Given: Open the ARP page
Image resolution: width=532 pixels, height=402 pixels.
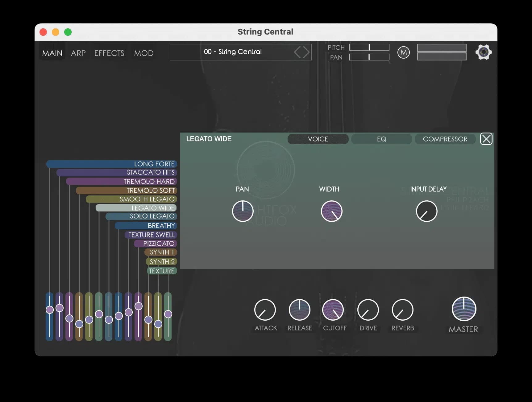Looking at the screenshot, I should pos(78,53).
